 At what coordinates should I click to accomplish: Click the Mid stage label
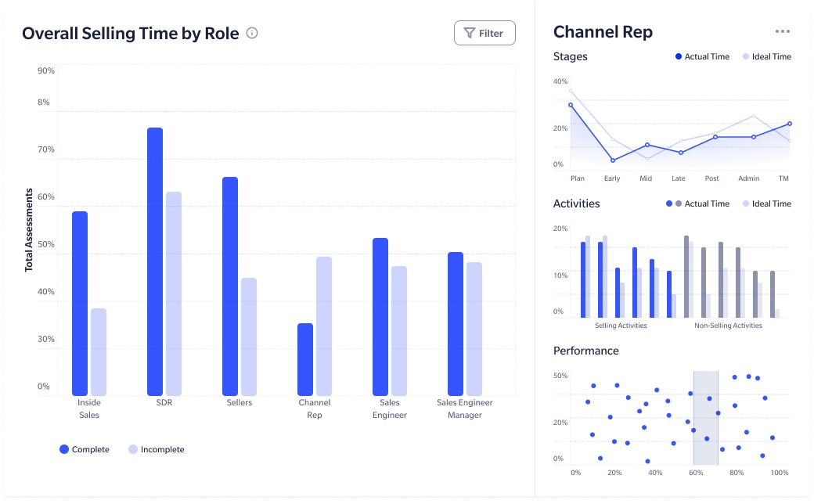646,178
